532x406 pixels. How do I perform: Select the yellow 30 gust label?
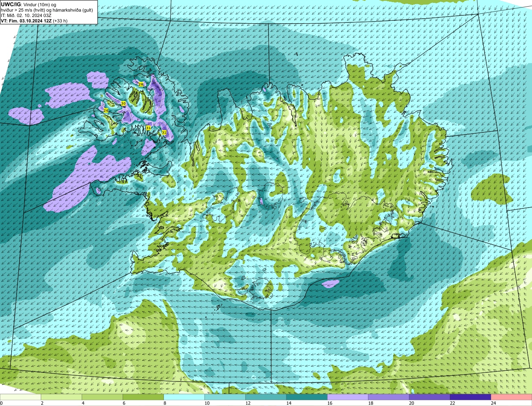[123, 103]
